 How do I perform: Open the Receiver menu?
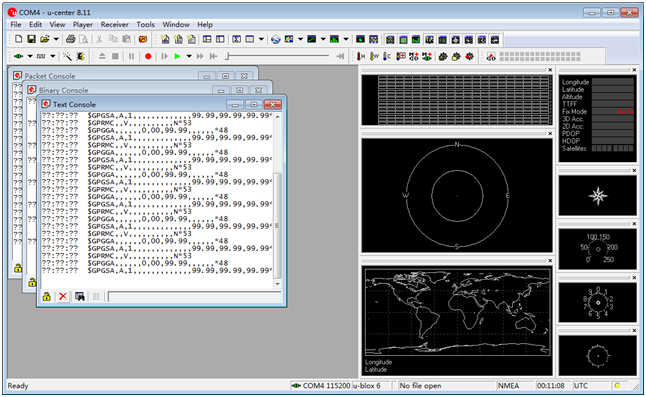pos(115,25)
